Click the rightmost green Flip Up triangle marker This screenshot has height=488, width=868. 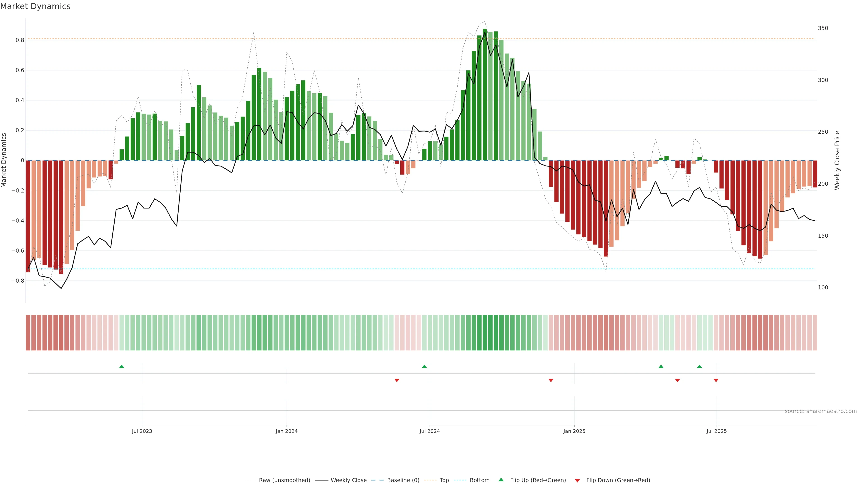coord(700,366)
